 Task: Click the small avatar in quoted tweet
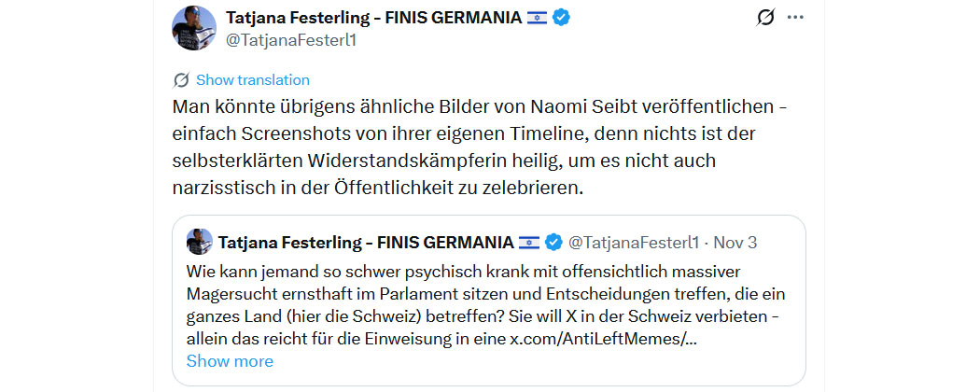click(x=199, y=243)
